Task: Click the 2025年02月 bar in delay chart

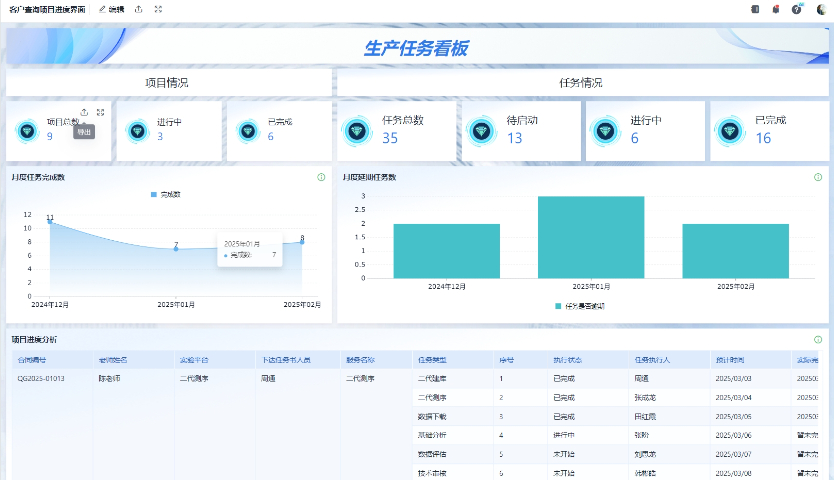Action: (736, 251)
